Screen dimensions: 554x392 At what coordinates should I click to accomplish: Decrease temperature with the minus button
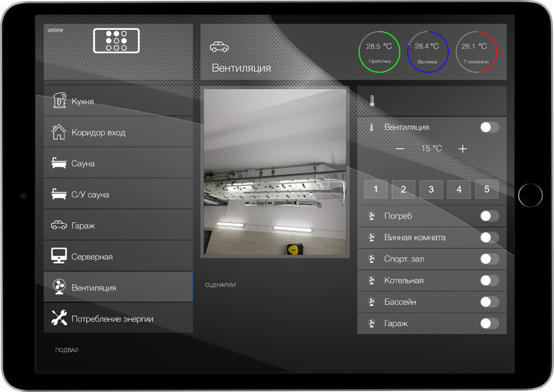pos(400,149)
